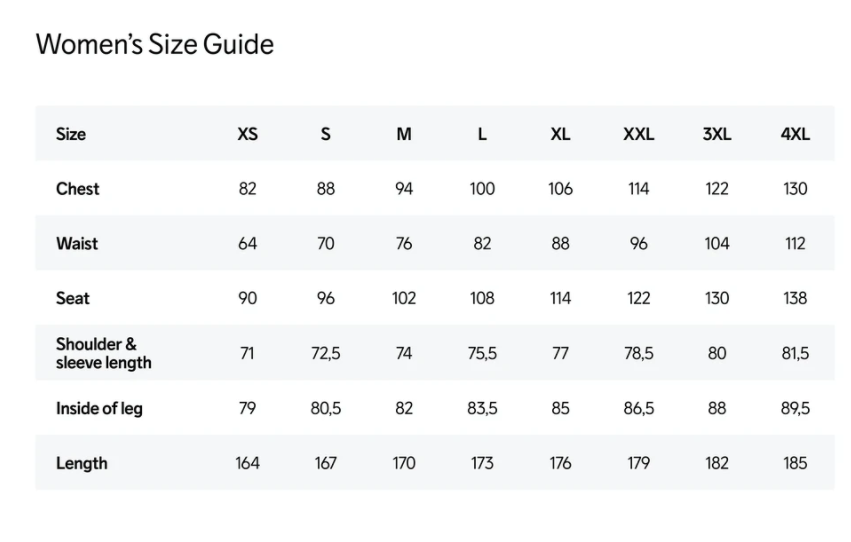The width and height of the screenshot is (851, 542).
Task: Click the Waist row label
Action: [77, 244]
